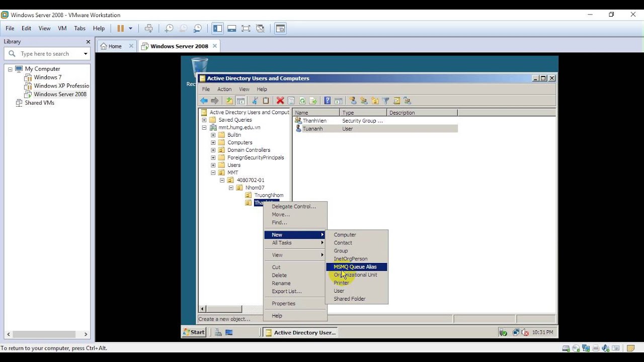Select the Tuananh user row
This screenshot has height=362, width=644.
[x=375, y=129]
